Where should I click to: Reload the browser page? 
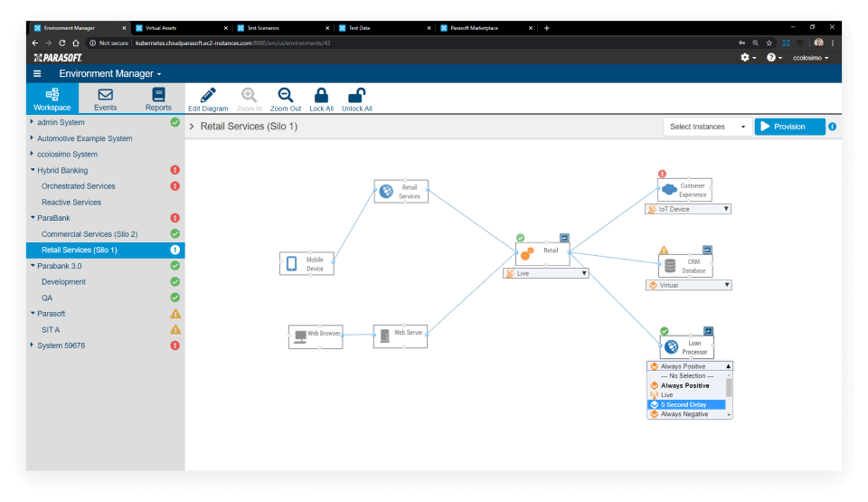click(x=62, y=43)
